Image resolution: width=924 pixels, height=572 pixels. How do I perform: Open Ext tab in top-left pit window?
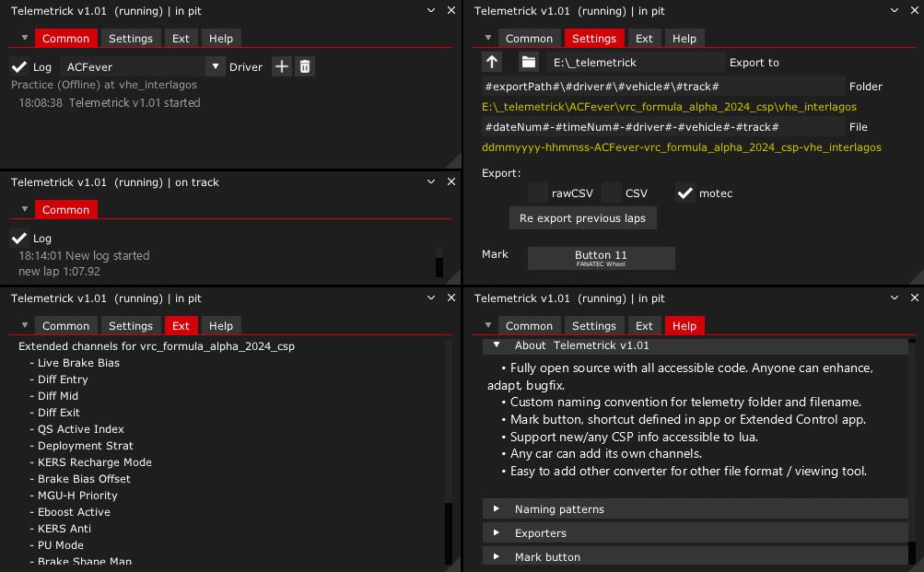point(181,39)
